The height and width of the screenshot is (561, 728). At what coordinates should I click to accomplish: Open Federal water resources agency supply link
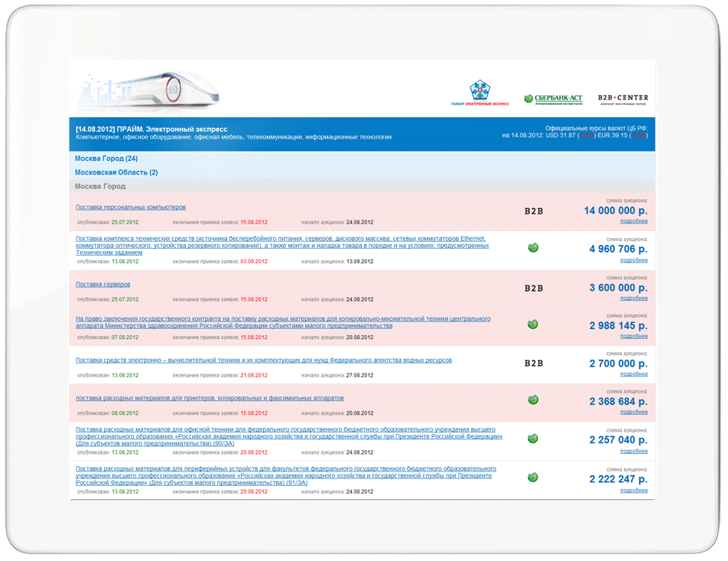tap(264, 360)
